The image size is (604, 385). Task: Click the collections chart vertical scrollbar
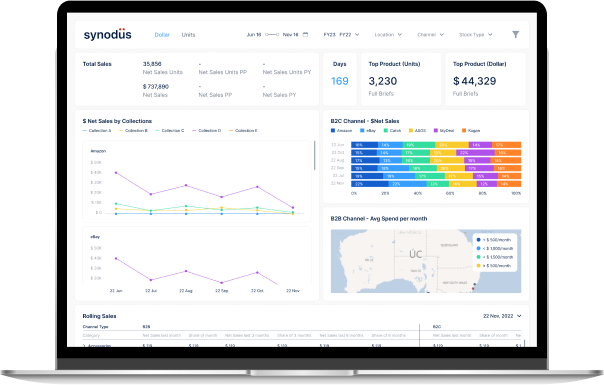(x=314, y=155)
